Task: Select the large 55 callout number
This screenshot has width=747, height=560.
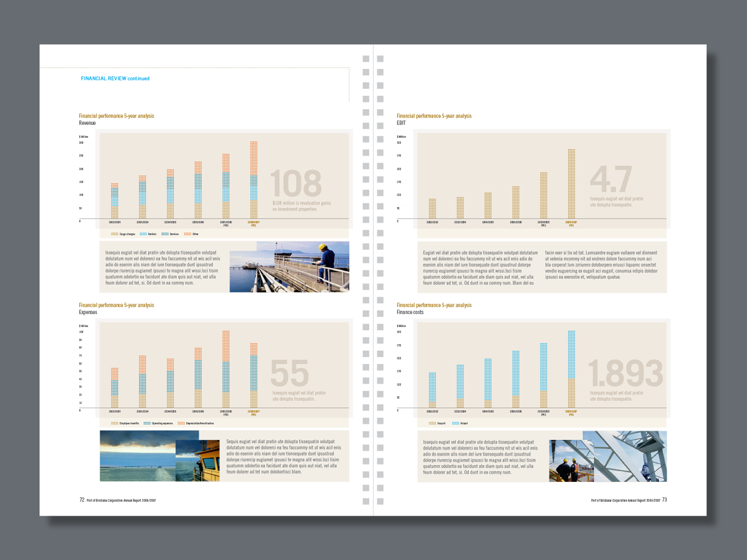Action: 290,373
